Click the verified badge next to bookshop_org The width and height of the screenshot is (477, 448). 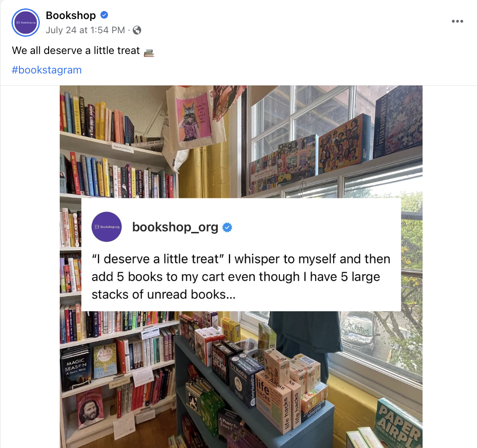pyautogui.click(x=227, y=228)
